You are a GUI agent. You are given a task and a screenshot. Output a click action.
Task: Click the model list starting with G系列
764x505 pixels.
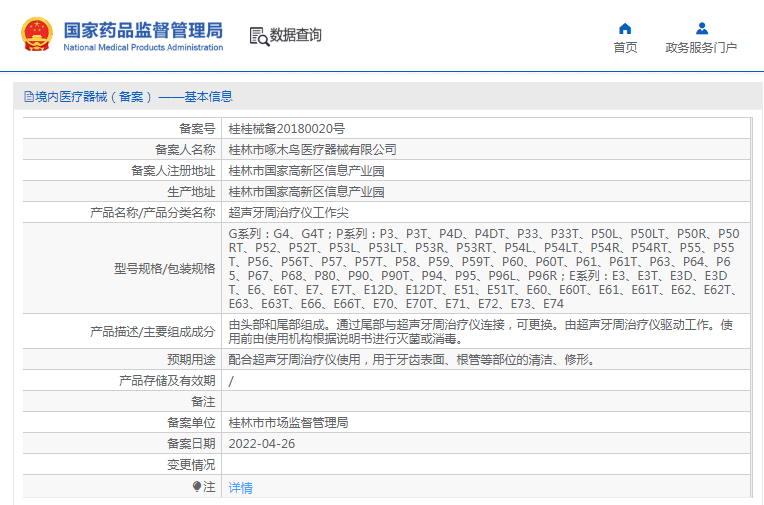tap(486, 269)
